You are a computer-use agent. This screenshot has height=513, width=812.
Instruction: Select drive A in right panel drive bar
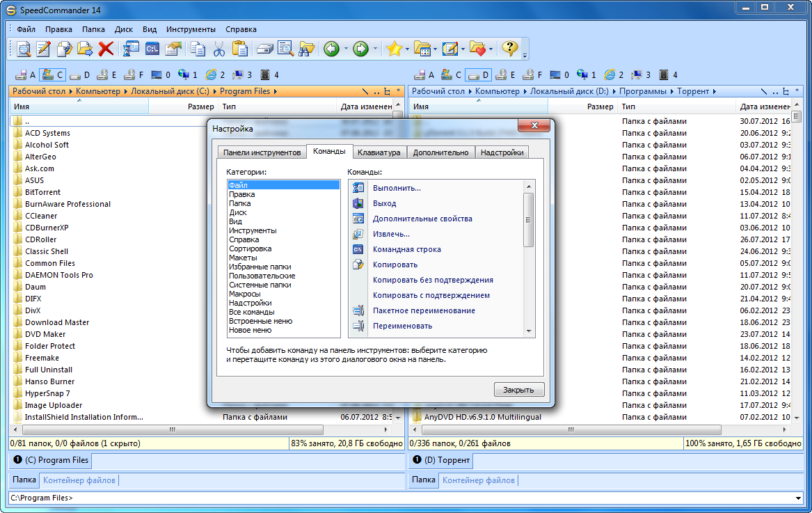click(424, 75)
